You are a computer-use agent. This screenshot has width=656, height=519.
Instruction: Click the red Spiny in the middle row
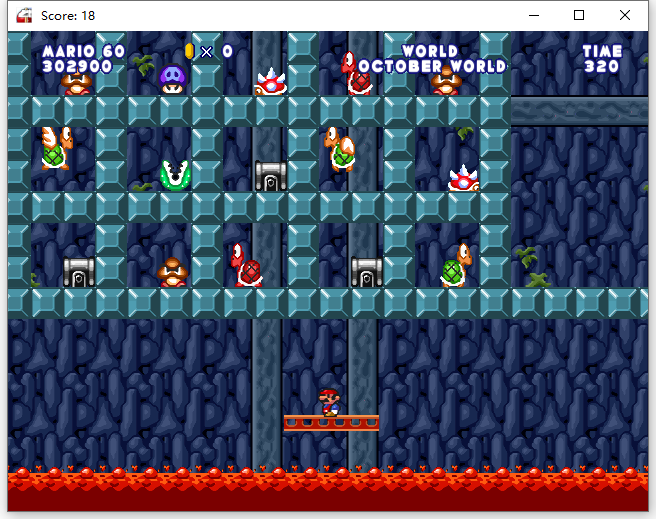[x=463, y=178]
